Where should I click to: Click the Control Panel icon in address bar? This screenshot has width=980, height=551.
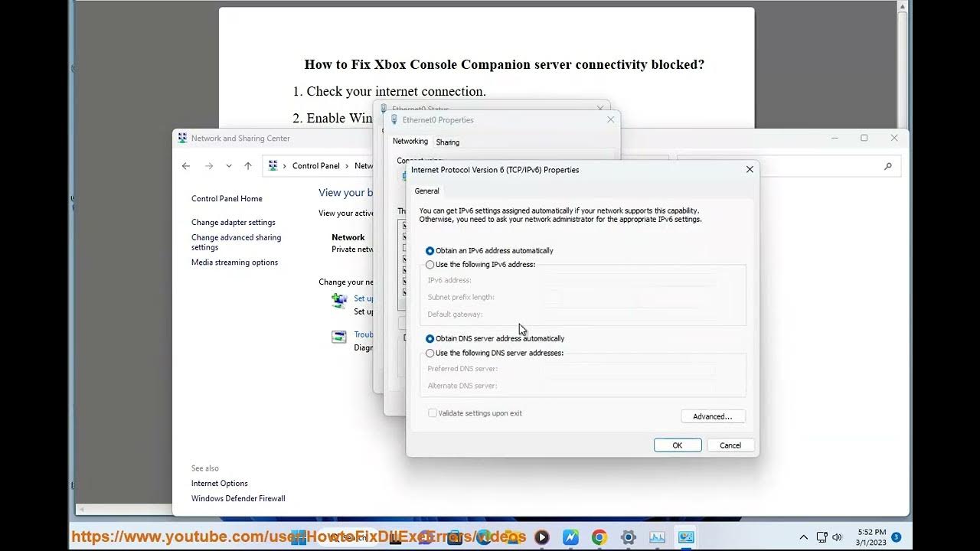coord(273,166)
